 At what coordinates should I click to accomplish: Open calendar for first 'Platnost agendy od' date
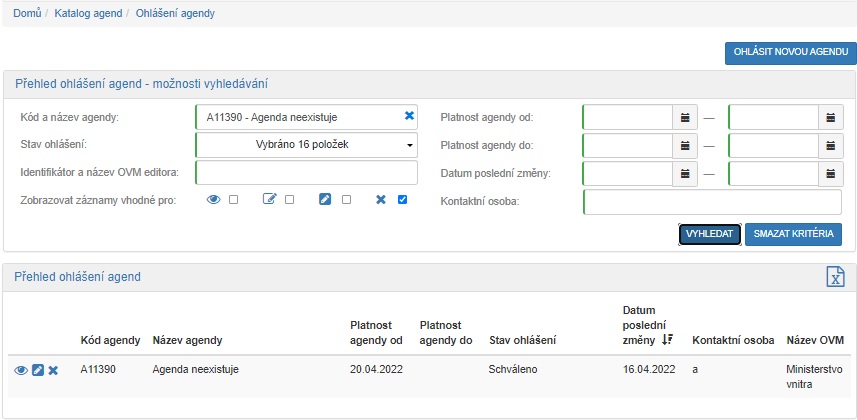686,117
